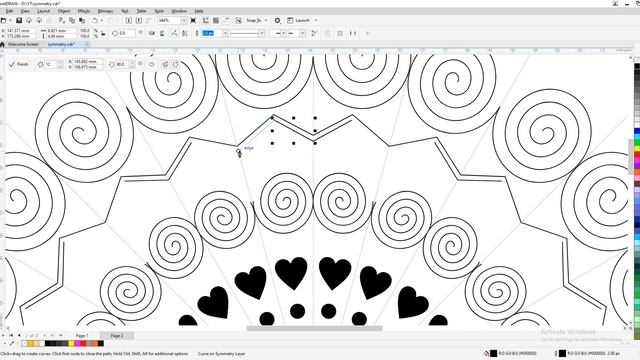Toggle the alignment guides icon
Viewport: 640px width, 360px height.
pyautogui.click(x=239, y=20)
